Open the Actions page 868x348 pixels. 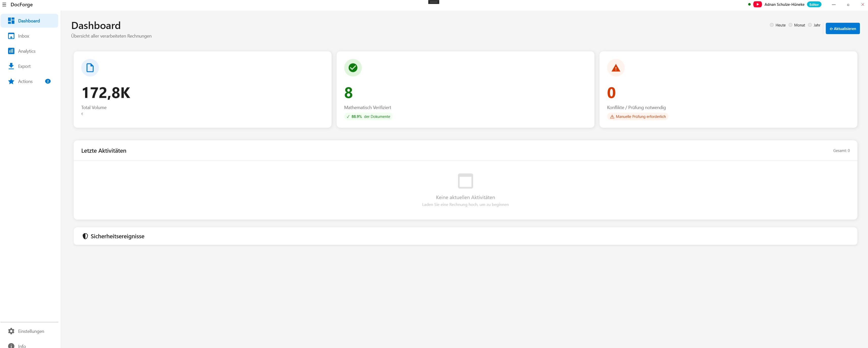29,81
